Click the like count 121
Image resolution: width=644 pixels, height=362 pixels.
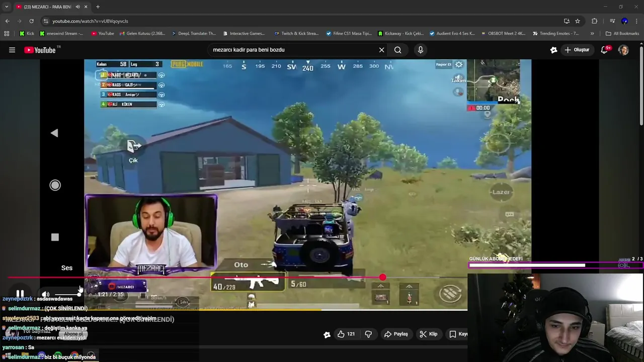point(351,334)
